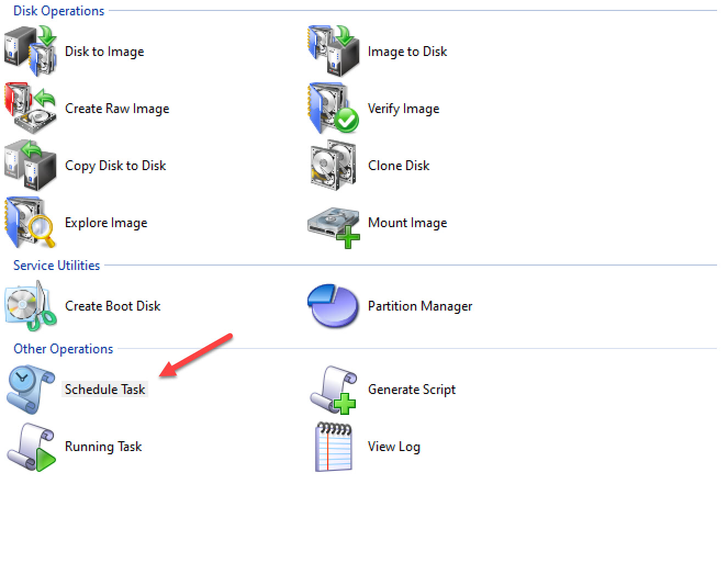Click the Other Operations section header
Viewport: 728px width, 563px height.
point(63,349)
